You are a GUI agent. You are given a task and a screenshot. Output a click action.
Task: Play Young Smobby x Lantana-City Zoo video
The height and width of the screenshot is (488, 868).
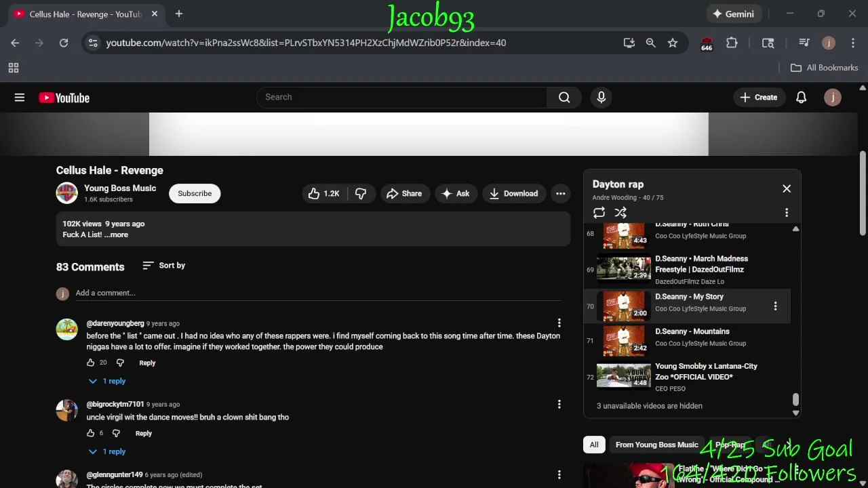click(687, 376)
